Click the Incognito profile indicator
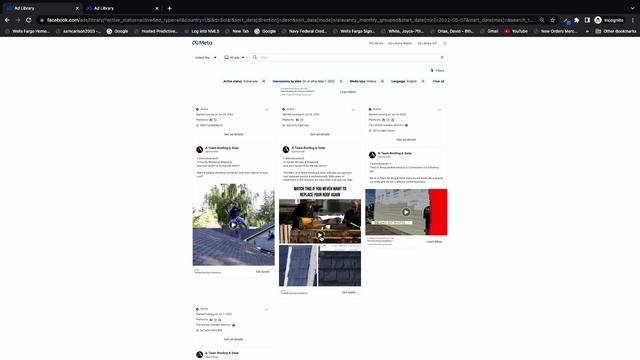 (609, 20)
